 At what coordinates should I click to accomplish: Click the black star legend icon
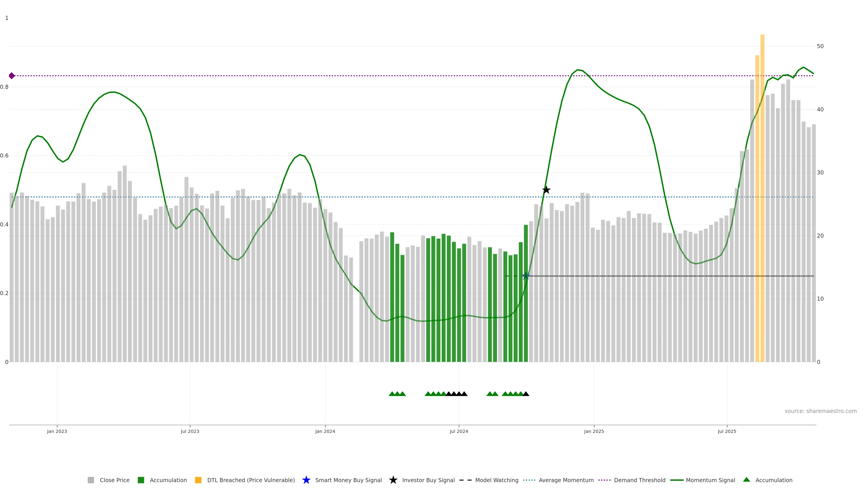(x=393, y=480)
